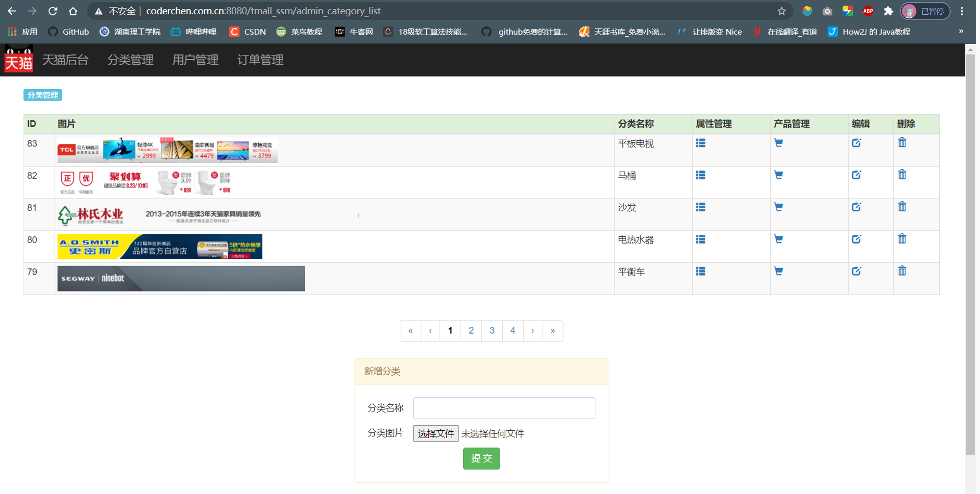980x494 pixels.
Task: Reload the page
Action: (x=53, y=11)
